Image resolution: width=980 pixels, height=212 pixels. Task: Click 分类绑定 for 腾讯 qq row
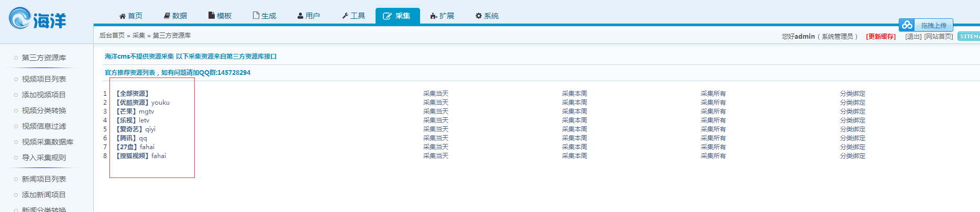pos(853,138)
